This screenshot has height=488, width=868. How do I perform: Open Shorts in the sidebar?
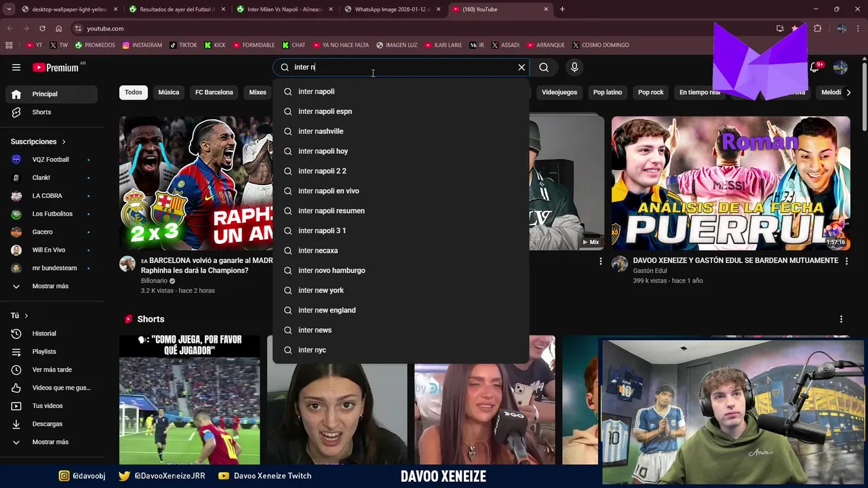(52, 112)
